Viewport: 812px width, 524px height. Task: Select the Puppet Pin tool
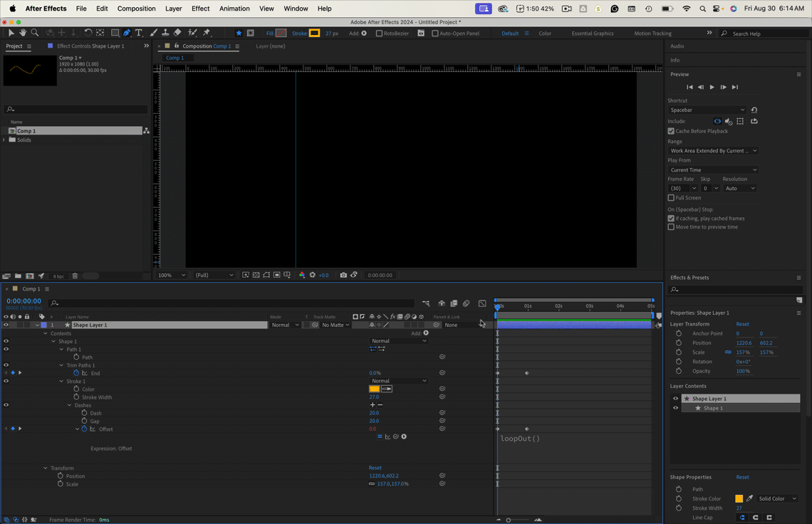[207, 33]
